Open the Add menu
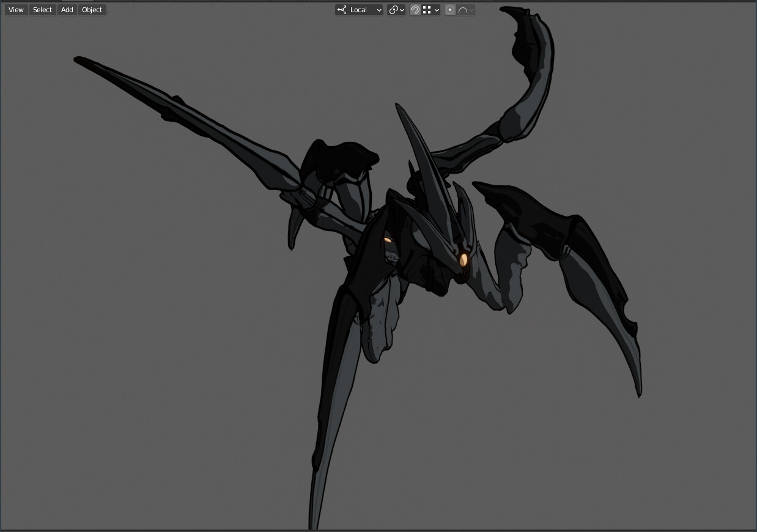The image size is (757, 532). pos(66,9)
